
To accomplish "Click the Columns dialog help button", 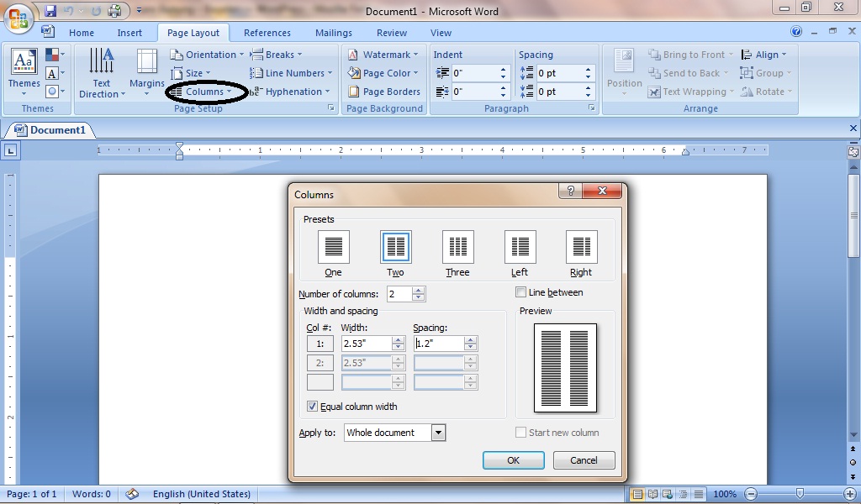I will point(571,191).
